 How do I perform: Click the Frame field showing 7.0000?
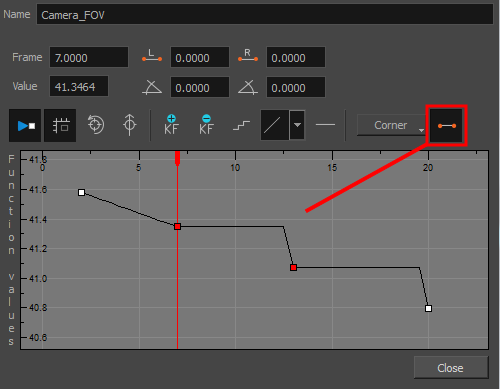coord(89,57)
